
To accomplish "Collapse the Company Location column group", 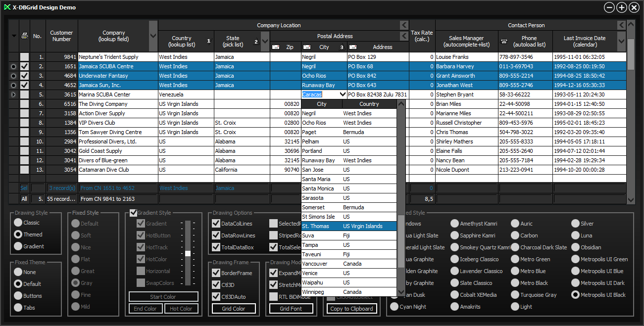I will (x=404, y=25).
